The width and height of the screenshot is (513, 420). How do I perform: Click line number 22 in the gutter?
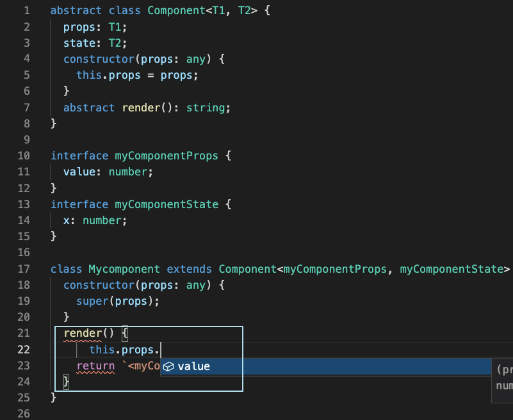point(24,350)
